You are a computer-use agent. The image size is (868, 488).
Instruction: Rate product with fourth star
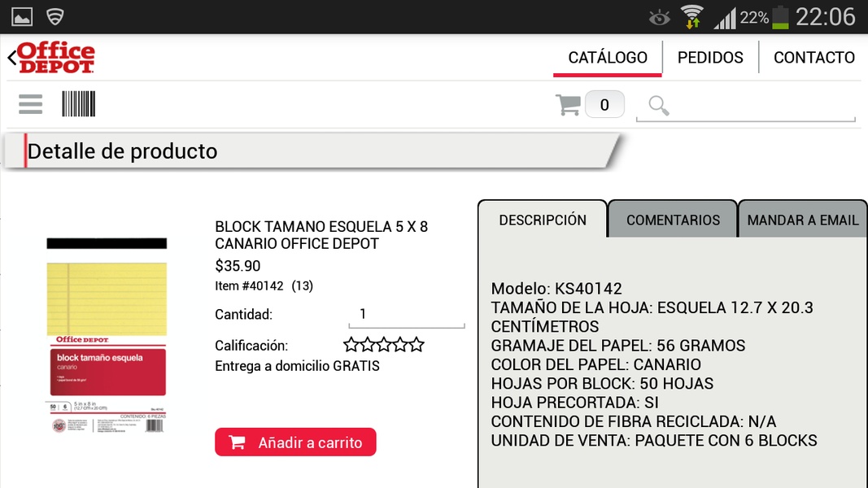coord(400,345)
